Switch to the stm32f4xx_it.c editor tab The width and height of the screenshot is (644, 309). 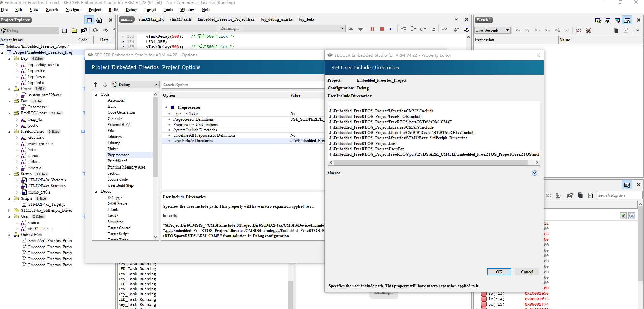point(151,19)
